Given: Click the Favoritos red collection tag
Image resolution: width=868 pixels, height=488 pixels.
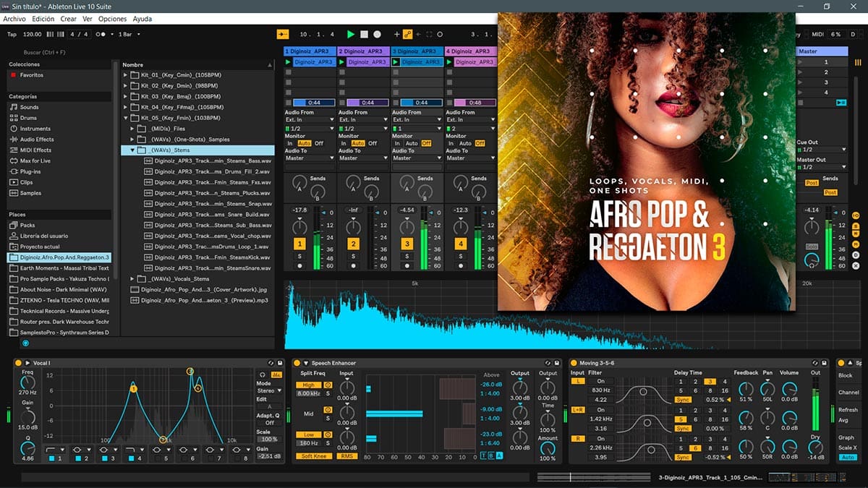Looking at the screenshot, I should pos(13,75).
